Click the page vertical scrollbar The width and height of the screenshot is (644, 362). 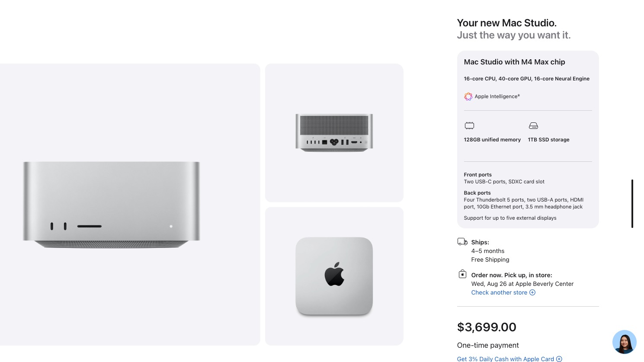click(632, 203)
